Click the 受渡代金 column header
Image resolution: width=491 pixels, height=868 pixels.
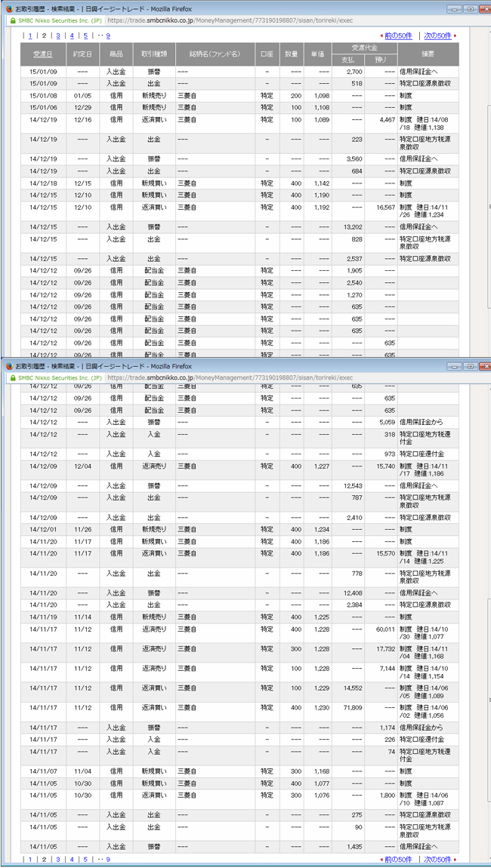365,48
